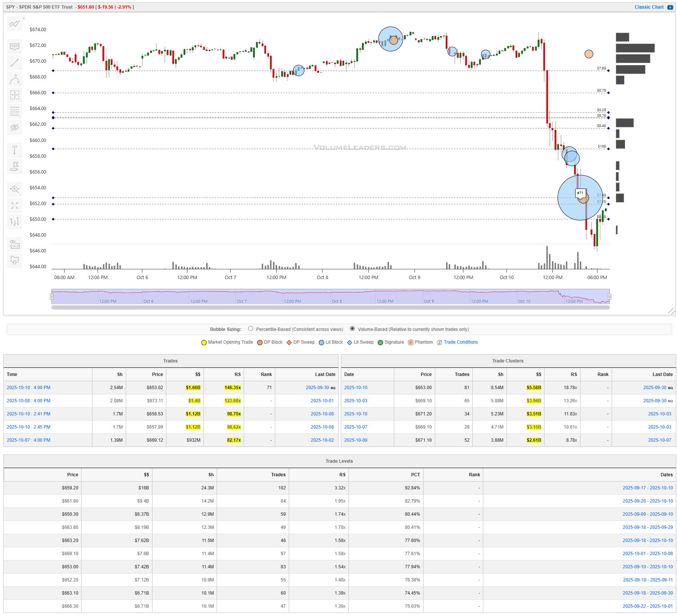Click the 92.84% PCT value
This screenshot has height=616, width=677.
[412, 488]
